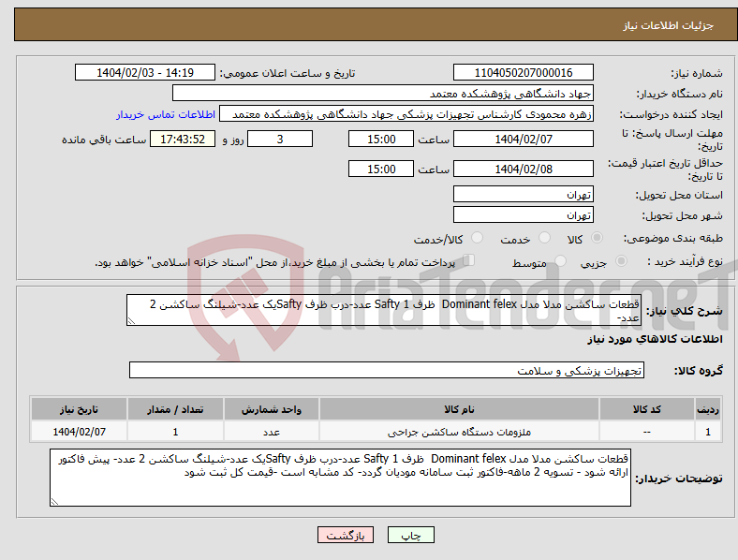Click the ساعت باقی مانده label
Screen dimensions: 738x560
104,140
